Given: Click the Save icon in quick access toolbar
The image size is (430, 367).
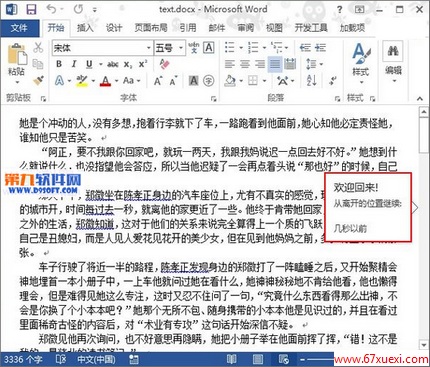Looking at the screenshot, I should coord(31,9).
